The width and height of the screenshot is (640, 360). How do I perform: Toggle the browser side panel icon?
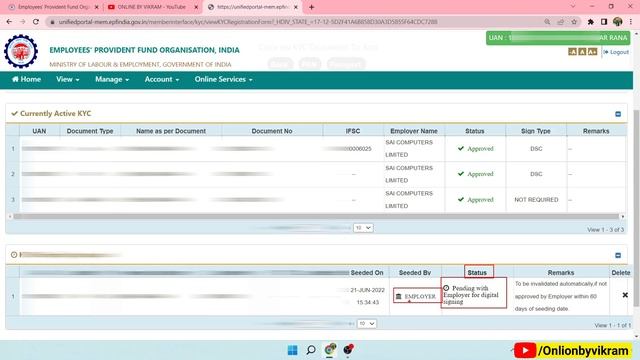tap(604, 22)
